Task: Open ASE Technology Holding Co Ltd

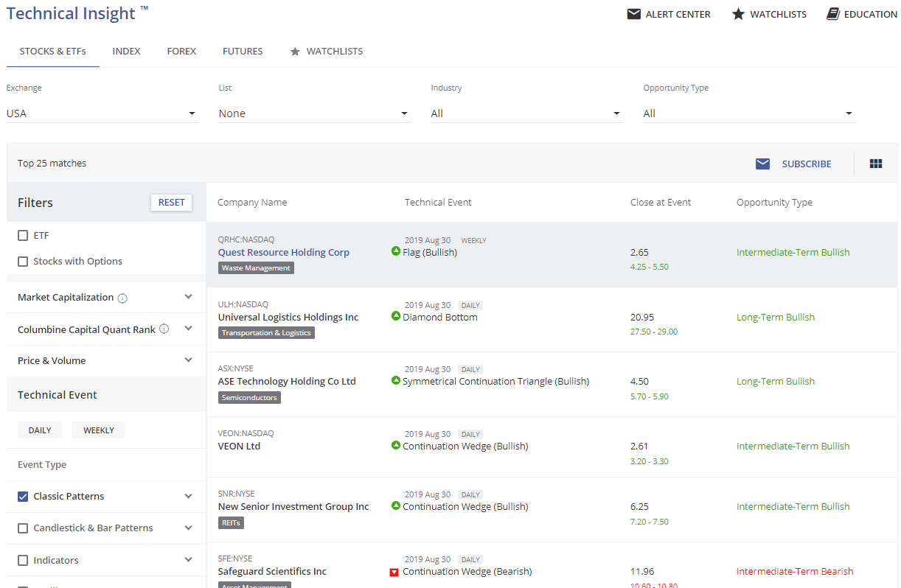Action: coord(287,381)
